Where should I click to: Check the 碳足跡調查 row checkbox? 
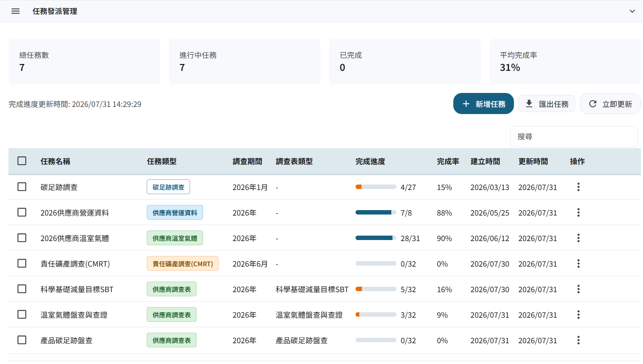22,187
